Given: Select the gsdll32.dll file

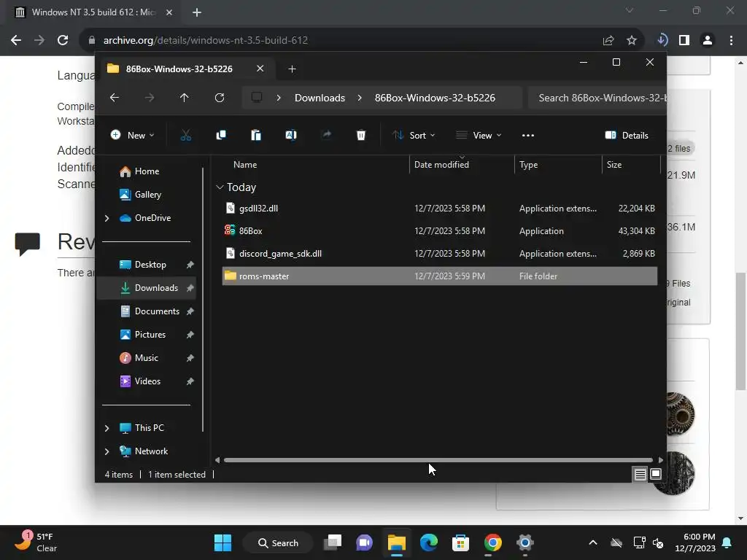Looking at the screenshot, I should [440, 209].
